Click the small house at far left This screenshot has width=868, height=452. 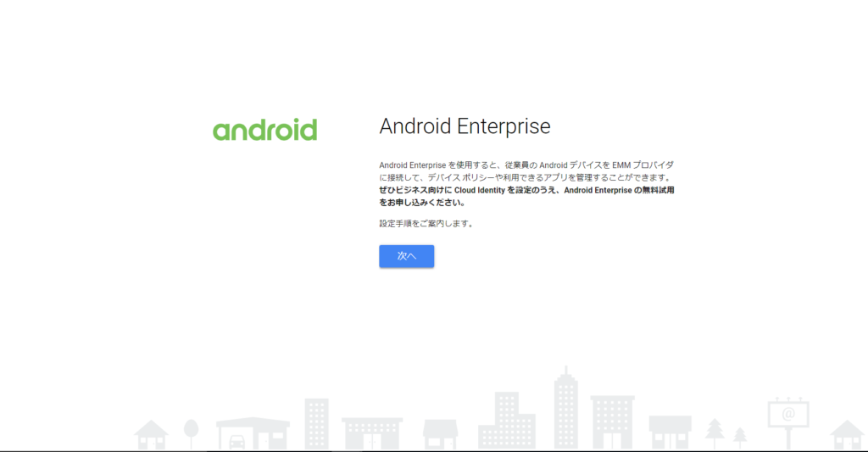pos(151,435)
